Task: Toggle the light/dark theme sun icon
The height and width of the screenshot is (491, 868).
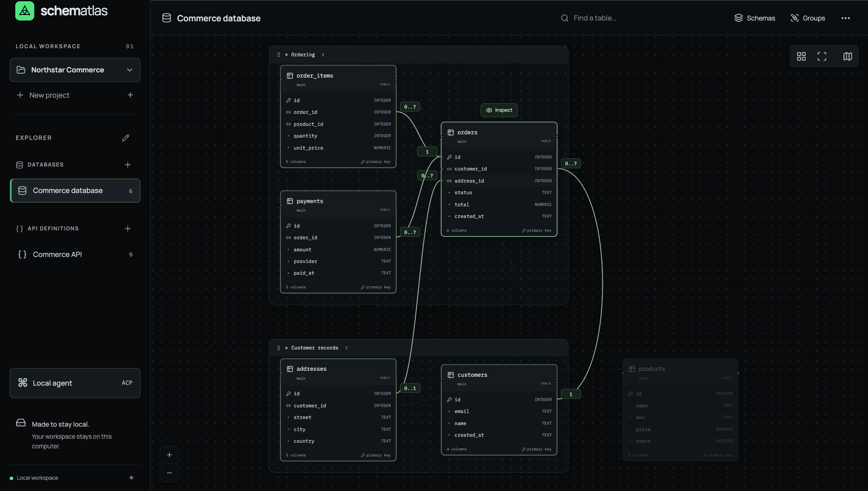Action: coord(131,478)
